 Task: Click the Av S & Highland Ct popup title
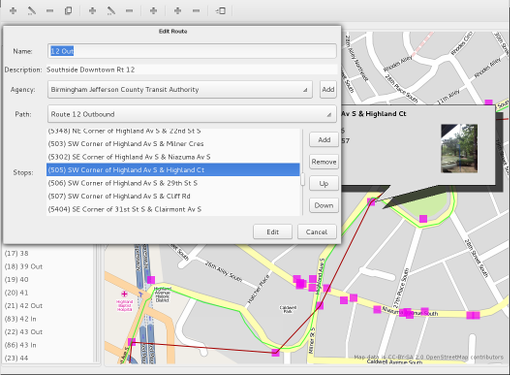373,114
